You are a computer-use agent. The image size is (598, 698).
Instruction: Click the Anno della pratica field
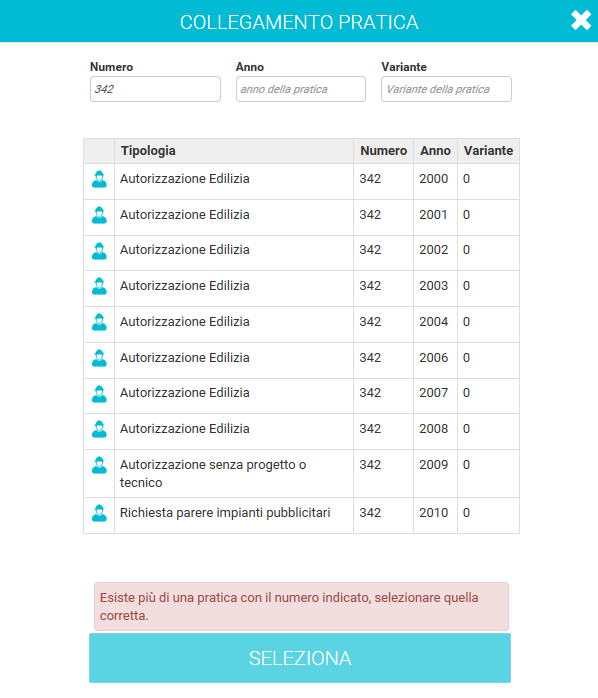point(301,89)
